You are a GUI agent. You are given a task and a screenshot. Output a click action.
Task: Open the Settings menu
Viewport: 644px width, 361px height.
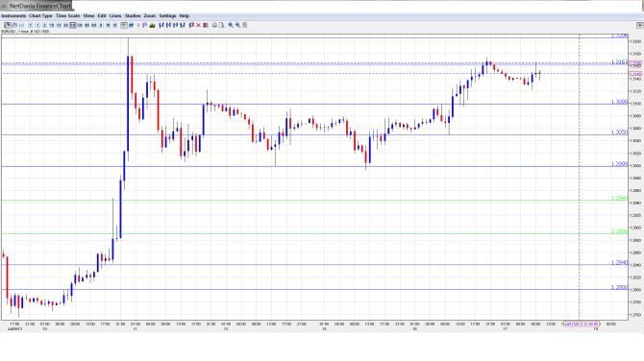click(167, 16)
